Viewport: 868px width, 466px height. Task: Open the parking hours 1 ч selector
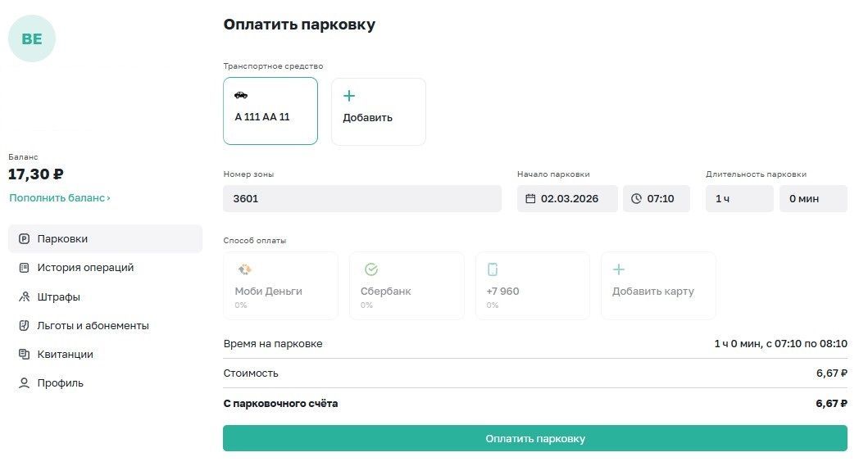click(738, 199)
